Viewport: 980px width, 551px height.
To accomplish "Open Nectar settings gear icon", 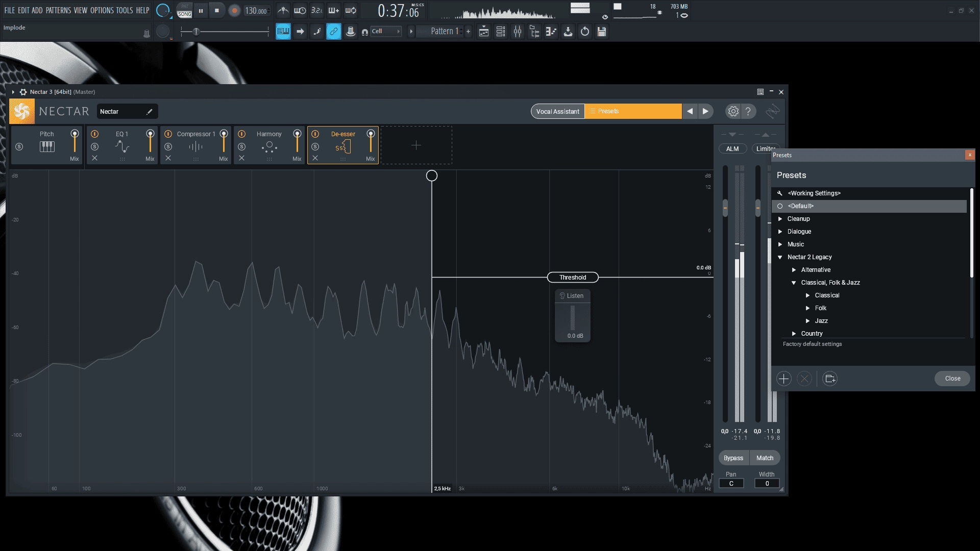I will 733,111.
